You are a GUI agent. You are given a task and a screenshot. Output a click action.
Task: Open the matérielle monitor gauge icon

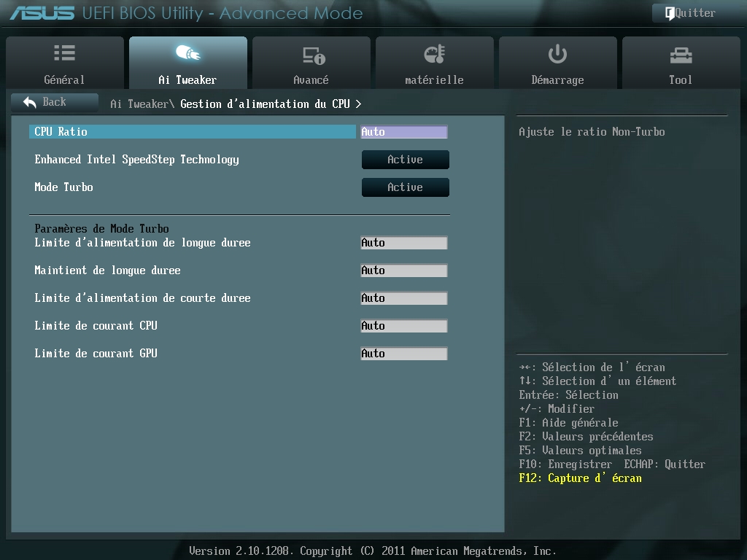click(x=435, y=54)
